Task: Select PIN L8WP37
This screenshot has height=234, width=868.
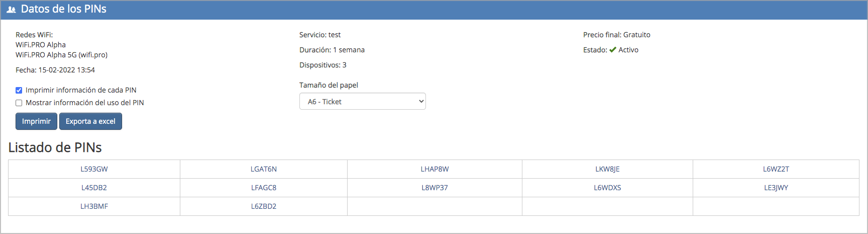Action: click(x=435, y=188)
